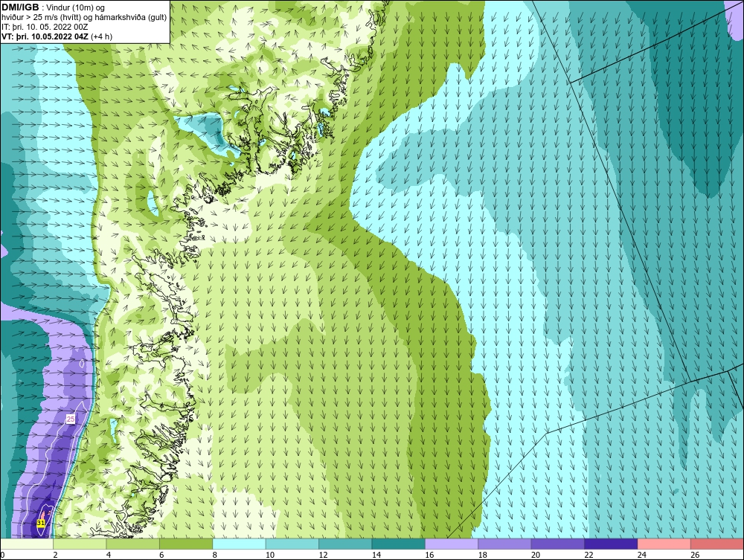Click the '(+4 h)' forecast offset text
This screenshot has width=744, height=560.
pos(101,36)
